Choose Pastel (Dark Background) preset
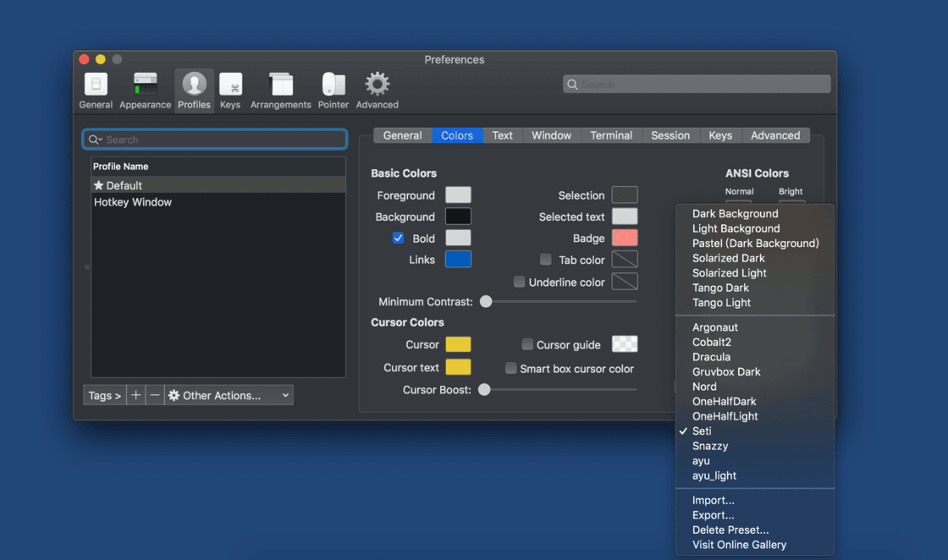 754,244
